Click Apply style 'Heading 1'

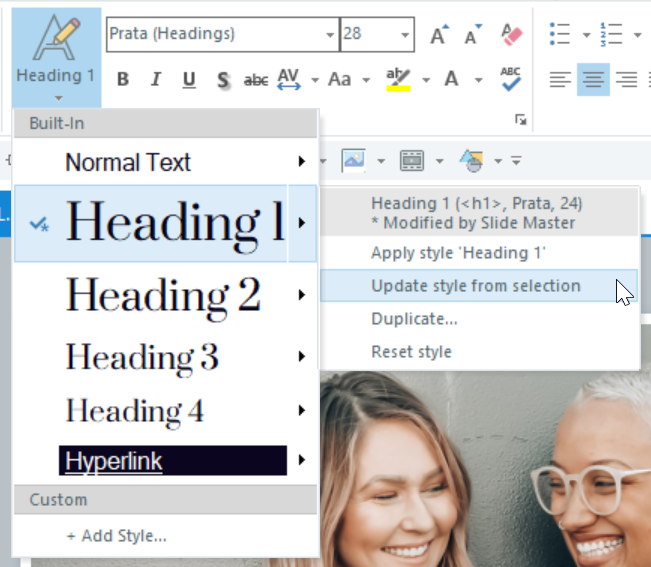tap(479, 253)
